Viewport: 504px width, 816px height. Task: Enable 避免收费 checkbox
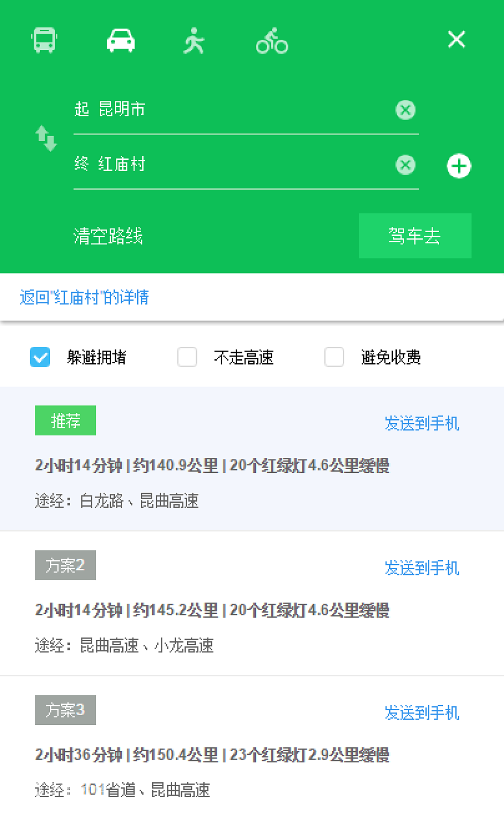[334, 357]
